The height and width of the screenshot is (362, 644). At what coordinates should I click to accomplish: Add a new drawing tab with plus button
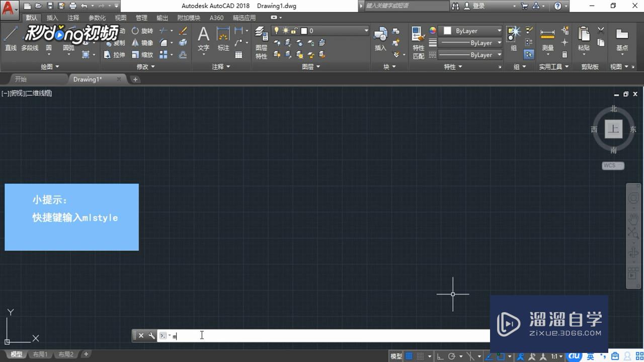[x=135, y=79]
